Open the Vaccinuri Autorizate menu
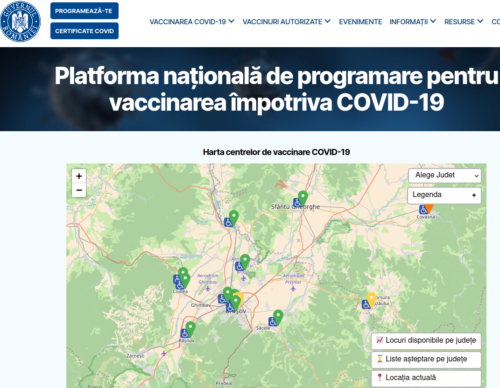500x388 pixels. (x=286, y=22)
